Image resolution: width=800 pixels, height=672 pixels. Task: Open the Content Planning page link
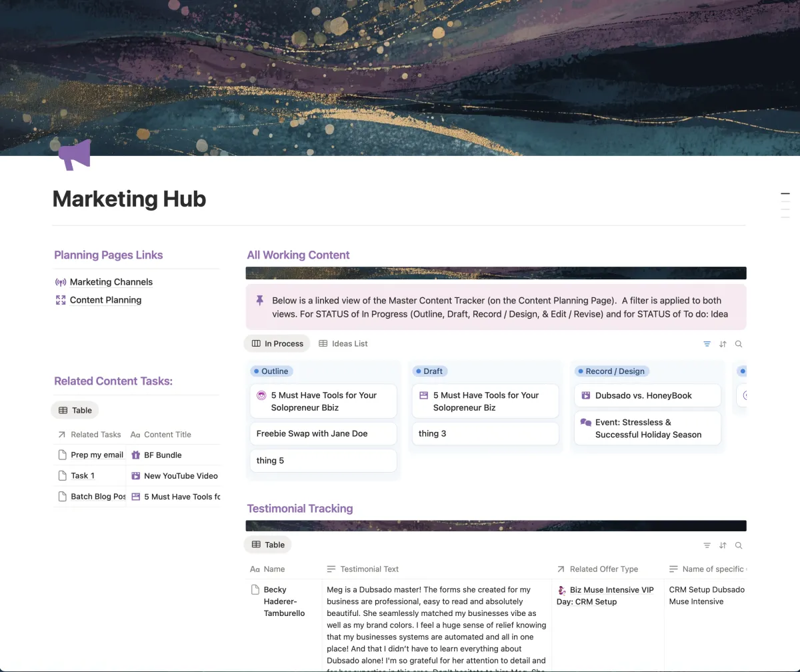(105, 300)
